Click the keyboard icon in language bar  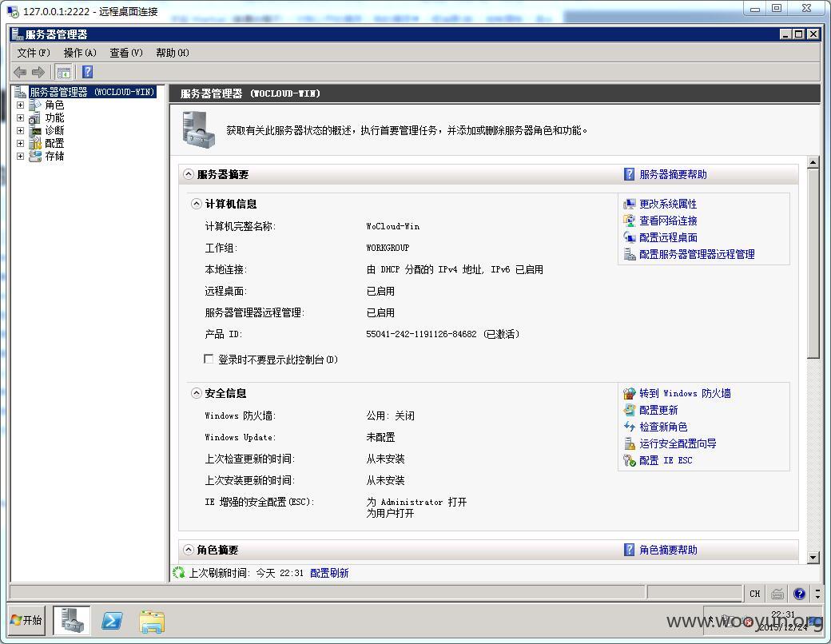777,594
